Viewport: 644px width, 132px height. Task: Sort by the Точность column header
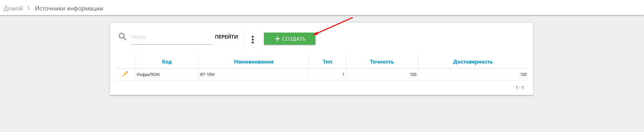point(382,62)
